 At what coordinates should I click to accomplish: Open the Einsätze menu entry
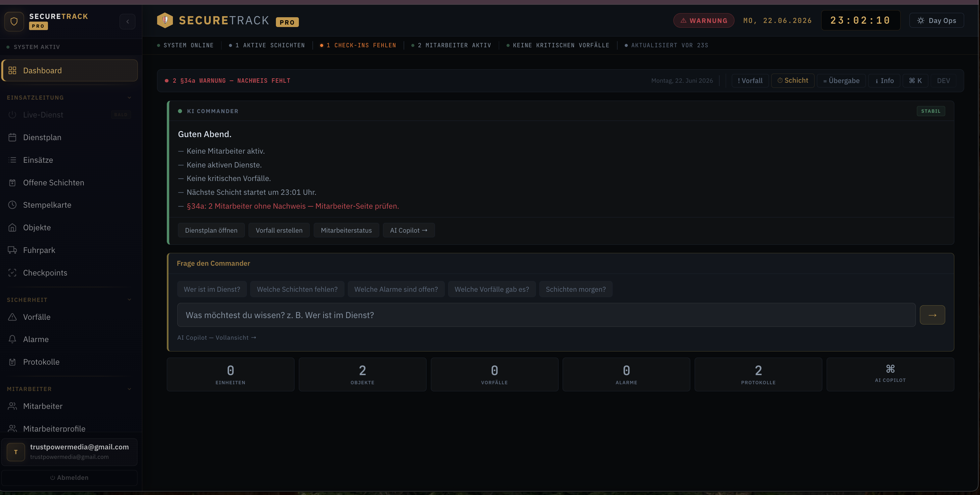click(x=70, y=160)
